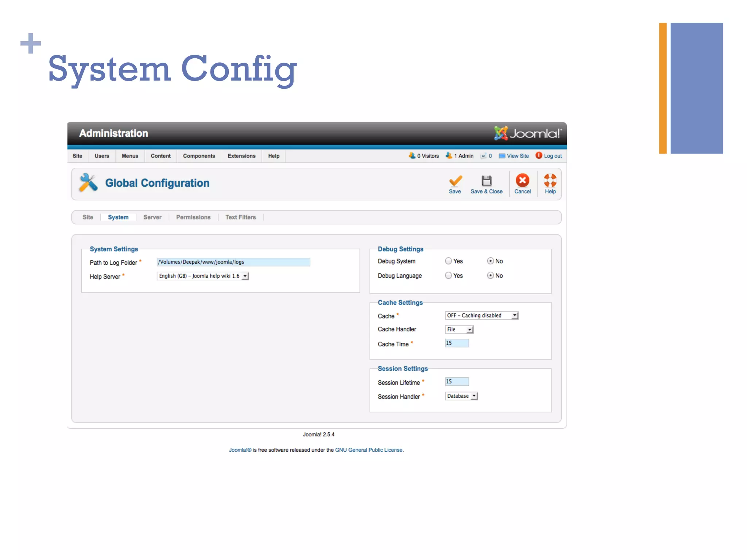Open the Components menu

pyautogui.click(x=199, y=156)
